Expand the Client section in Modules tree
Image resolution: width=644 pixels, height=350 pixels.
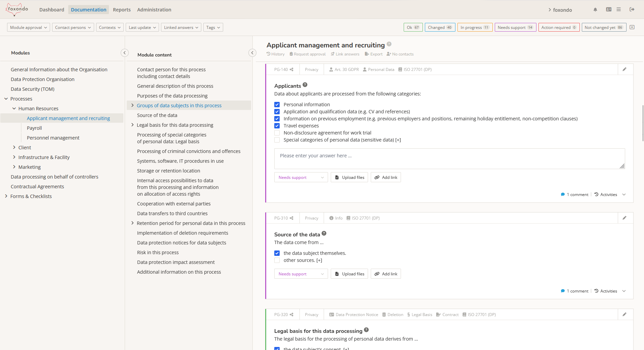[x=14, y=147]
